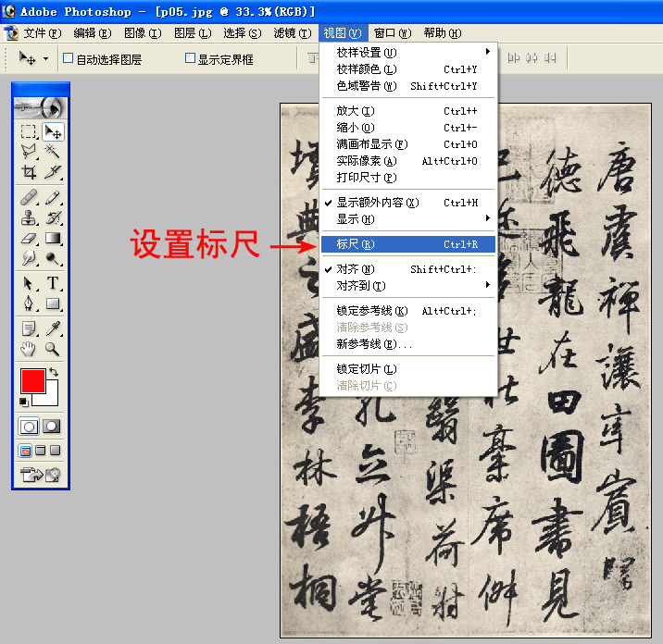Image resolution: width=663 pixels, height=644 pixels.
Task: Open tool preset picker dropdown arrow
Action: [x=45, y=58]
